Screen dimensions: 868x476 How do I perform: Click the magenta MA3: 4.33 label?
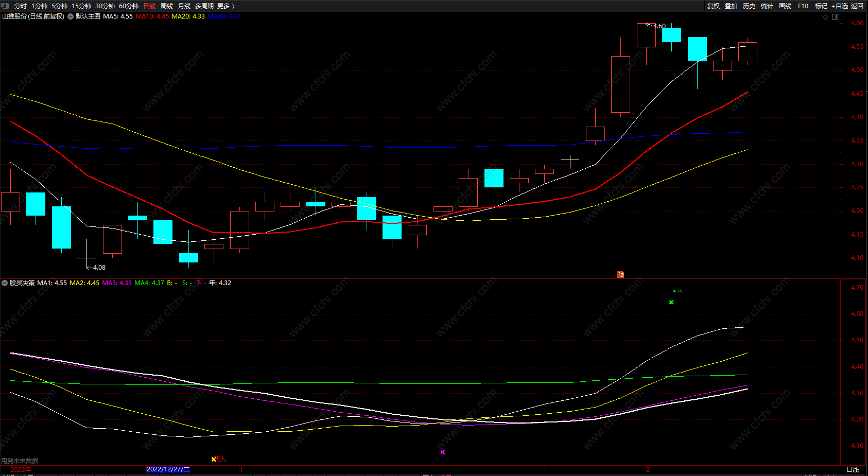tap(117, 283)
